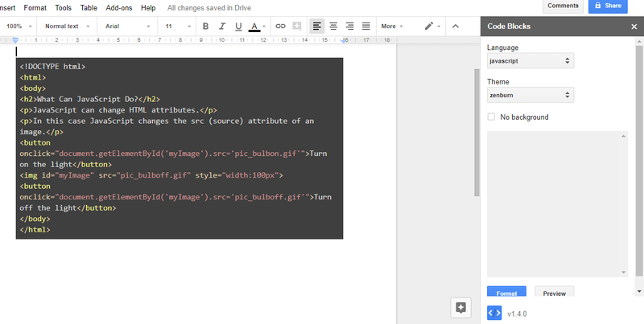Expand the More toolbar options
Screen dimensions: 644x324
pyautogui.click(x=392, y=27)
